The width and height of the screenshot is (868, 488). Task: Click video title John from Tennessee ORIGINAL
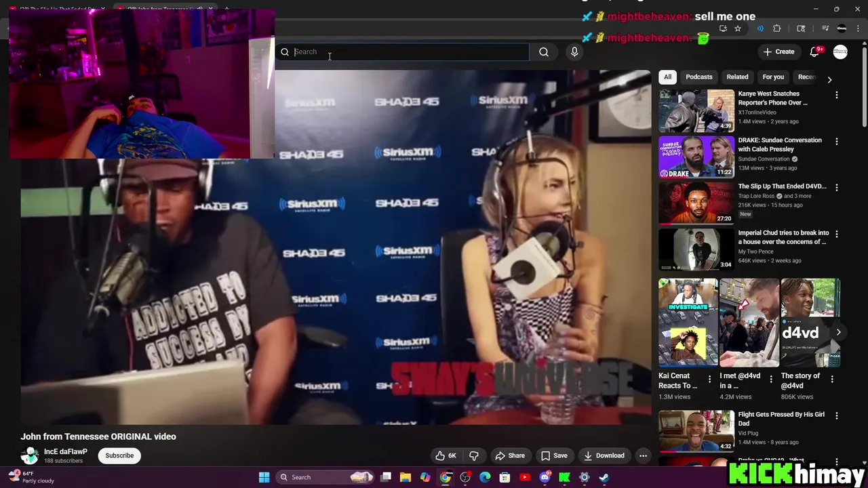pyautogui.click(x=98, y=436)
